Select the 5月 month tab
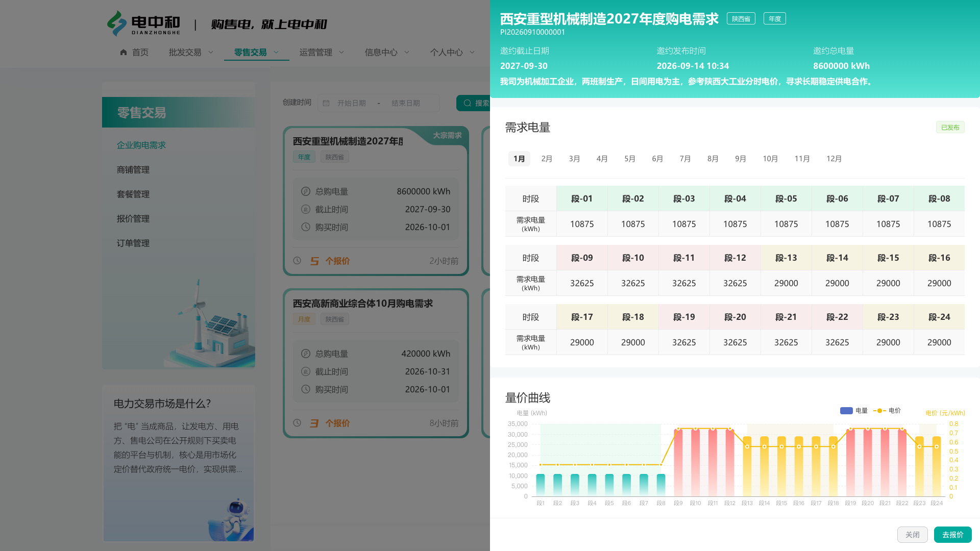The image size is (980, 551). pyautogui.click(x=630, y=159)
